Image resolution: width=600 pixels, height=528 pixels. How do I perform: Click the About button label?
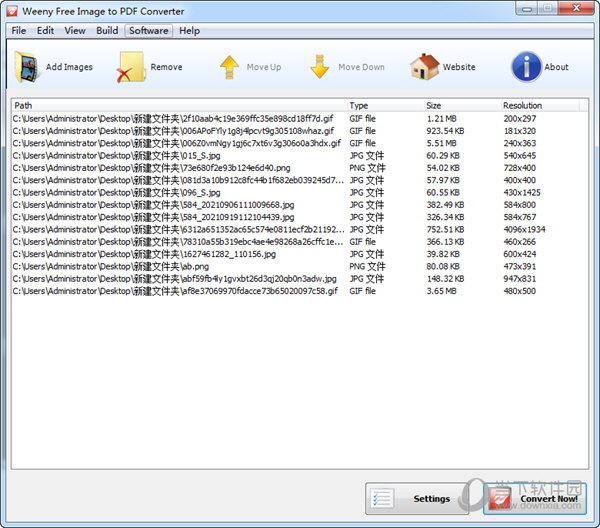[556, 67]
